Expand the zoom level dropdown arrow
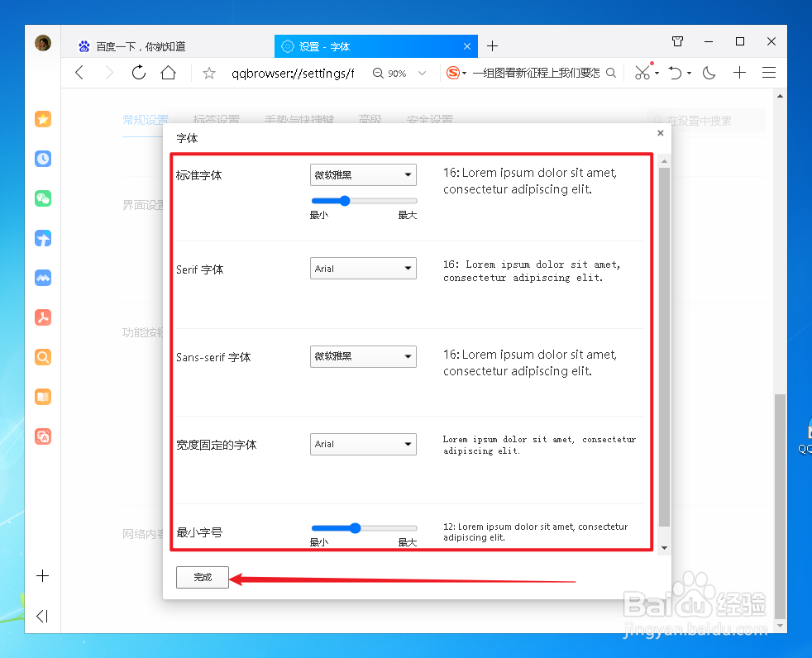This screenshot has width=812, height=658. pyautogui.click(x=422, y=73)
